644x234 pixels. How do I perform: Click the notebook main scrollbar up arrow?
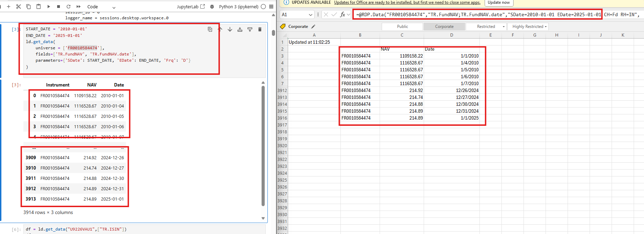274,15
